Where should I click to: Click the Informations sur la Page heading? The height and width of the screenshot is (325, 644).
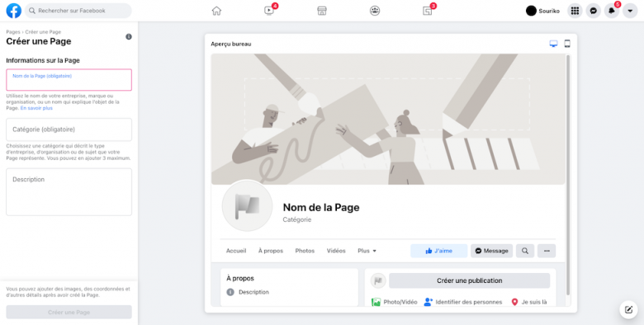click(43, 60)
